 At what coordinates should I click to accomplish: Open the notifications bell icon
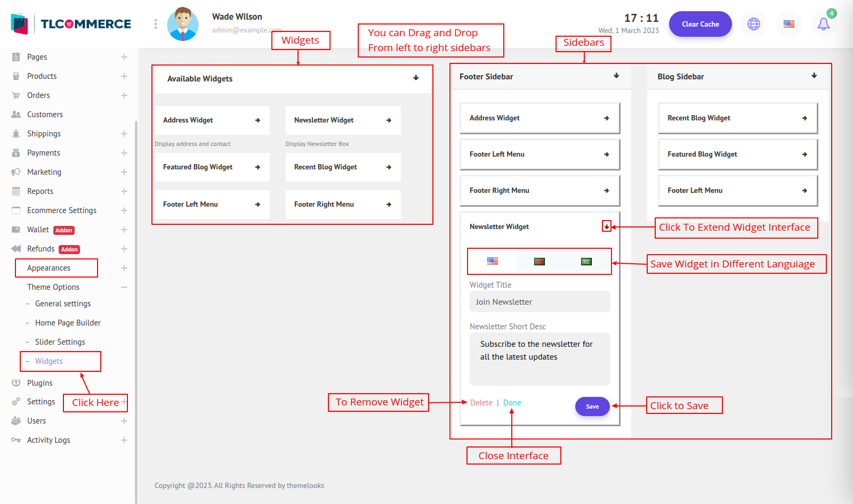coord(823,24)
